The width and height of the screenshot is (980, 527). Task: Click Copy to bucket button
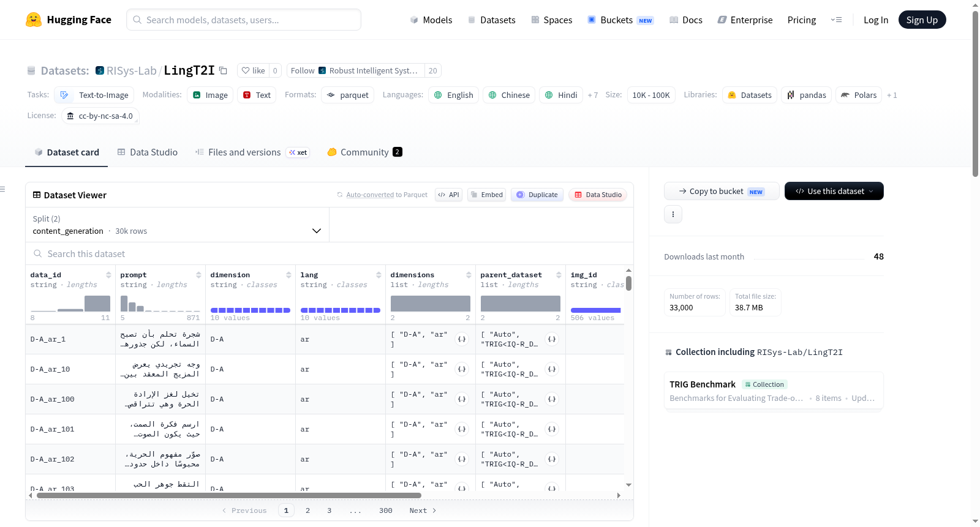click(x=722, y=192)
